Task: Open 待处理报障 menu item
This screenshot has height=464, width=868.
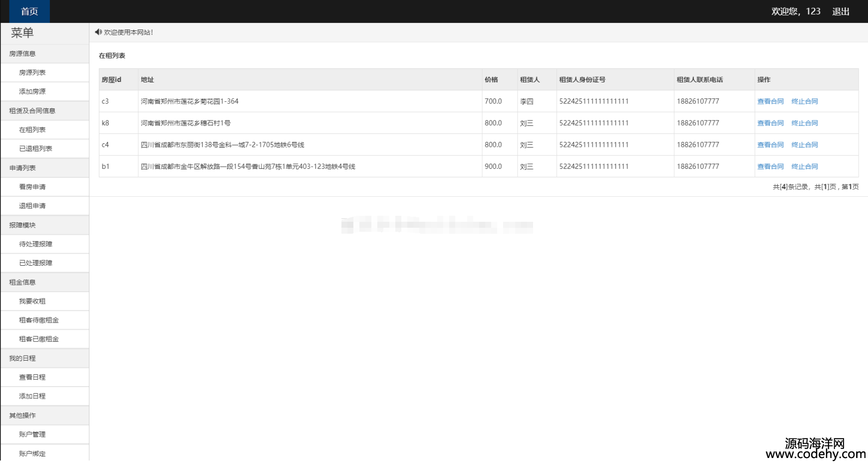Action: 45,244
